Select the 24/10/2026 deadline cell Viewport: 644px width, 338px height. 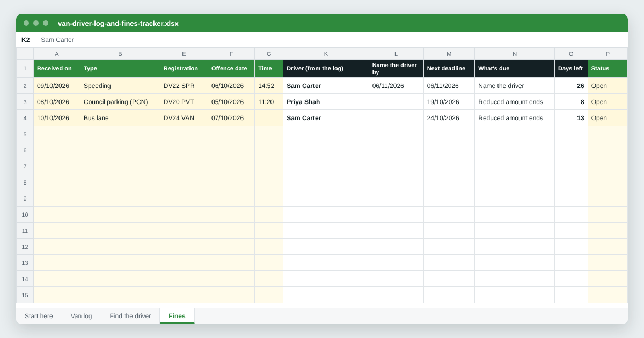tap(449, 118)
